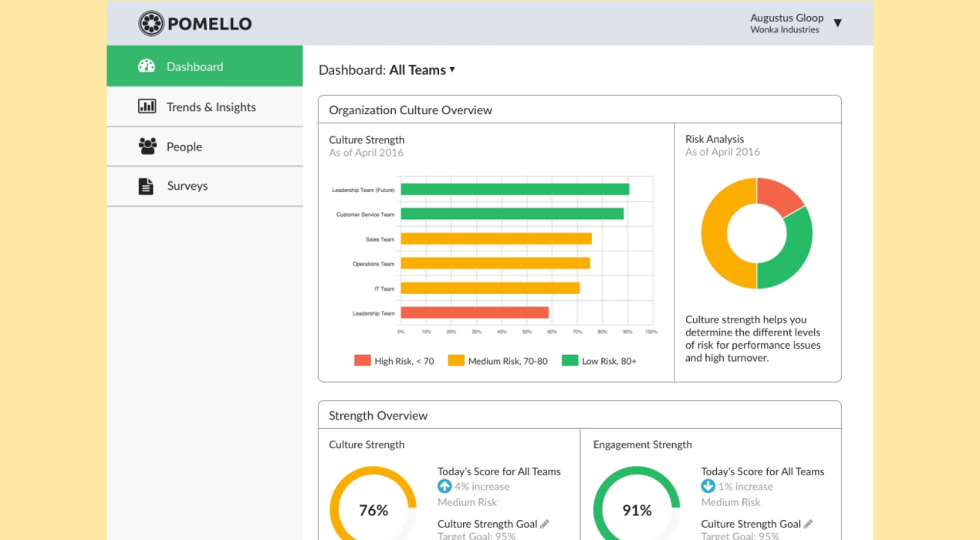Click the Augustus Gloop account name
Screen dimensions: 980x540
click(x=786, y=18)
